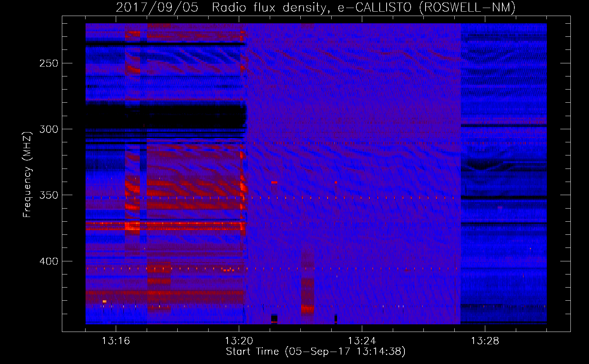Click the 13:20 time tick label
This screenshot has height=364, width=589.
[239, 341]
